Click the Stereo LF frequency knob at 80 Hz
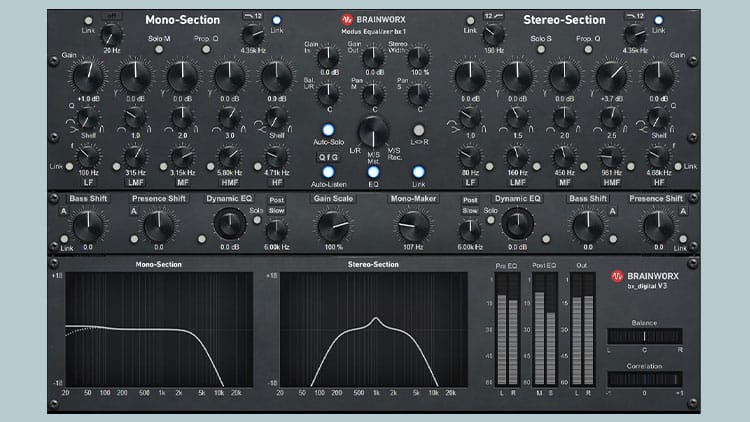 click(470, 156)
